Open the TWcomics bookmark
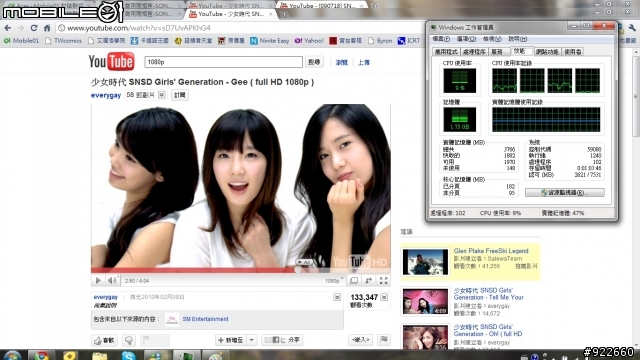This screenshot has width=640, height=360. coord(63,41)
